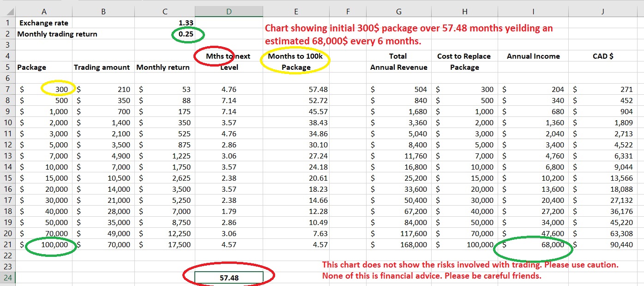Image resolution: width=644 pixels, height=286 pixels.
Task: Click annual income cell 27,200
Action: (533, 211)
